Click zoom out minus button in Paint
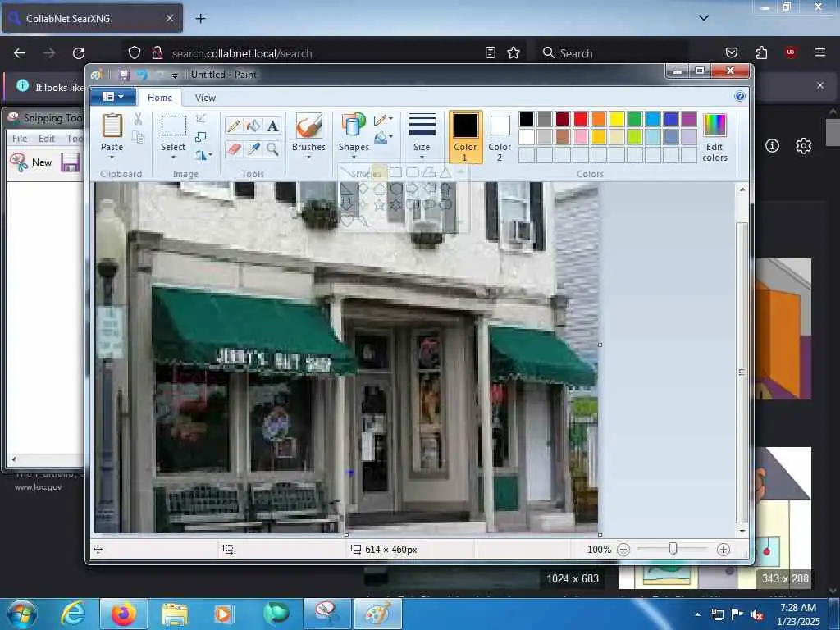Viewport: 840px width, 630px height. click(623, 550)
